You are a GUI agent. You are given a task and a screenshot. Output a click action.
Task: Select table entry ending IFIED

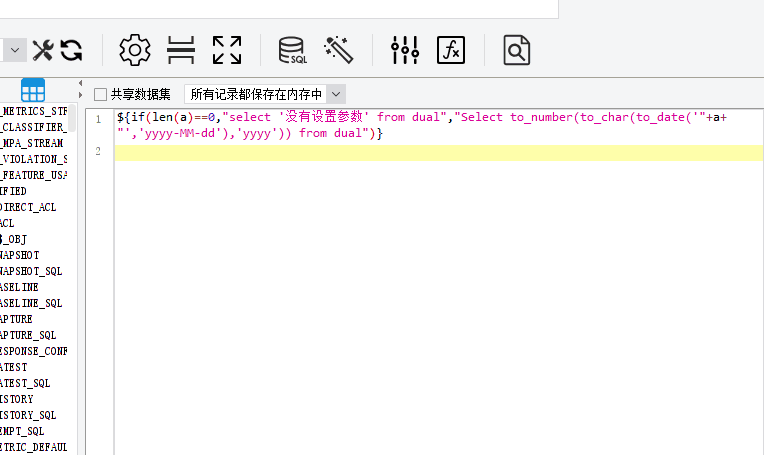pos(14,191)
